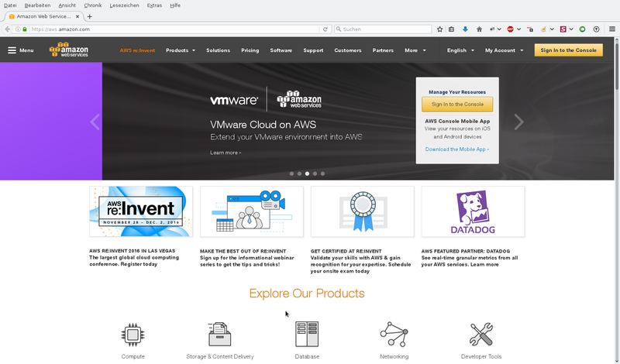Click the broom extension icon in the toolbar
620x364 pixels.
click(544, 29)
